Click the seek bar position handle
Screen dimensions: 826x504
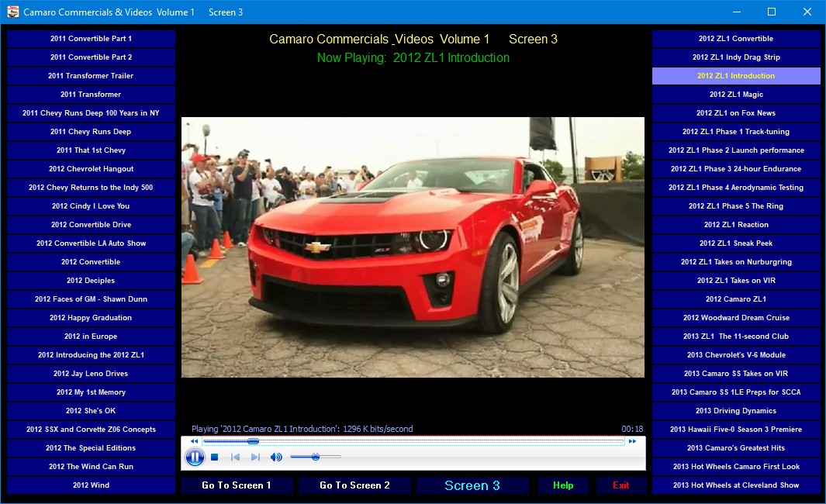tap(253, 440)
